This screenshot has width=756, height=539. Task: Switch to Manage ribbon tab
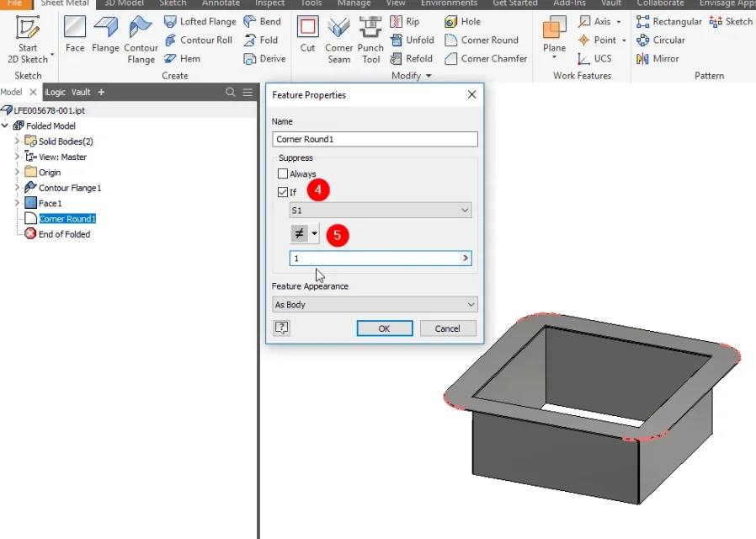pyautogui.click(x=354, y=3)
